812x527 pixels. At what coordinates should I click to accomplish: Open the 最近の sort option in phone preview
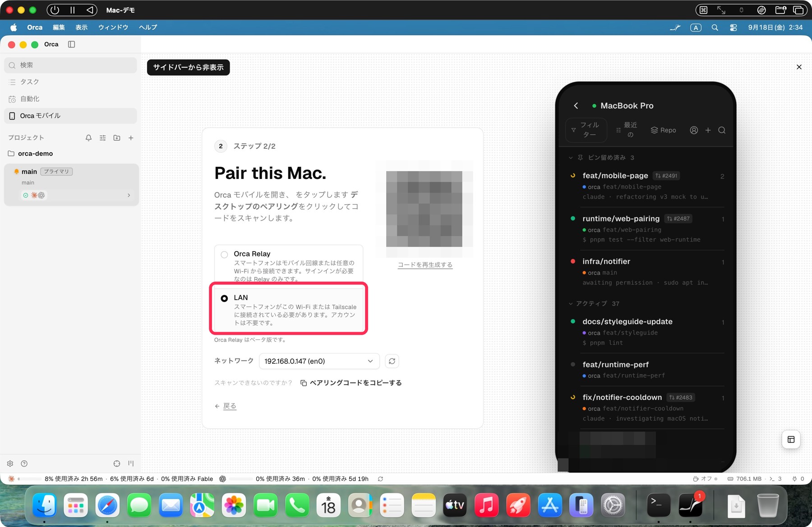tap(627, 130)
